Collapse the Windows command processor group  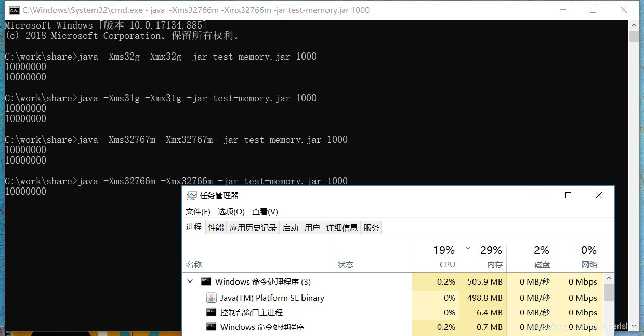(x=190, y=281)
